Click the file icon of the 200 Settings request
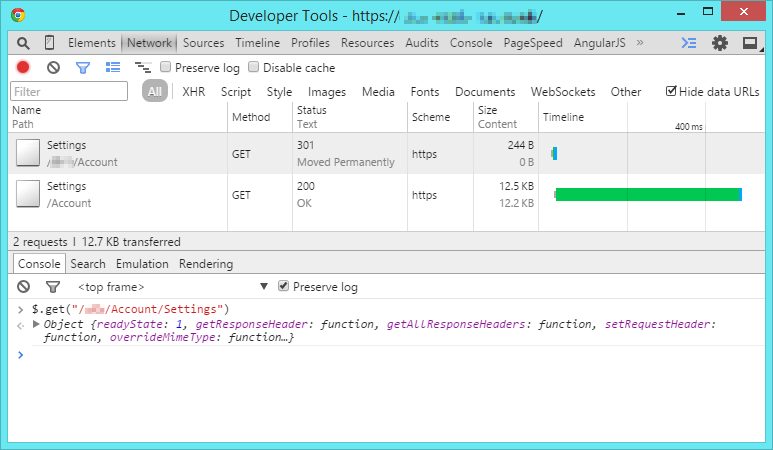Screen dimensions: 773x450 coord(28,194)
